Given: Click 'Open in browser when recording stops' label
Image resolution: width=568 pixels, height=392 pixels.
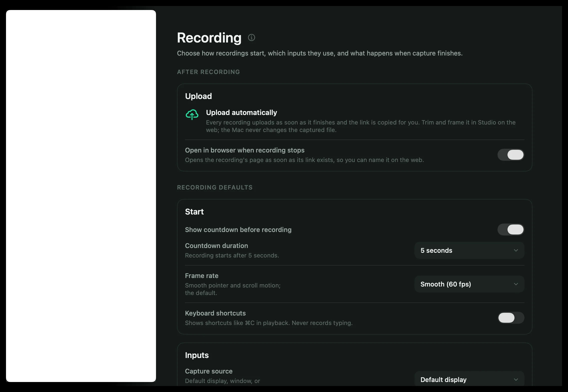Looking at the screenshot, I should (245, 150).
